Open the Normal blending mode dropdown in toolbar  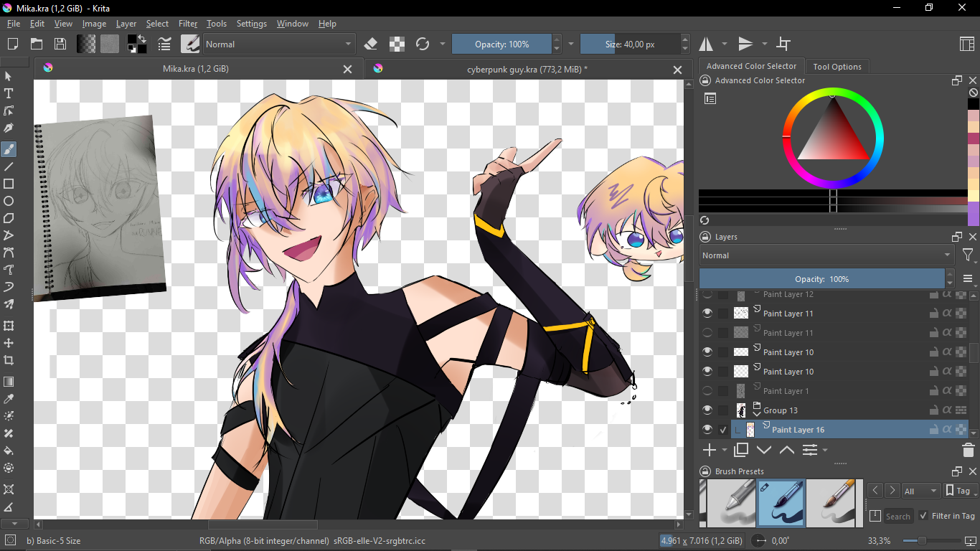click(x=278, y=44)
